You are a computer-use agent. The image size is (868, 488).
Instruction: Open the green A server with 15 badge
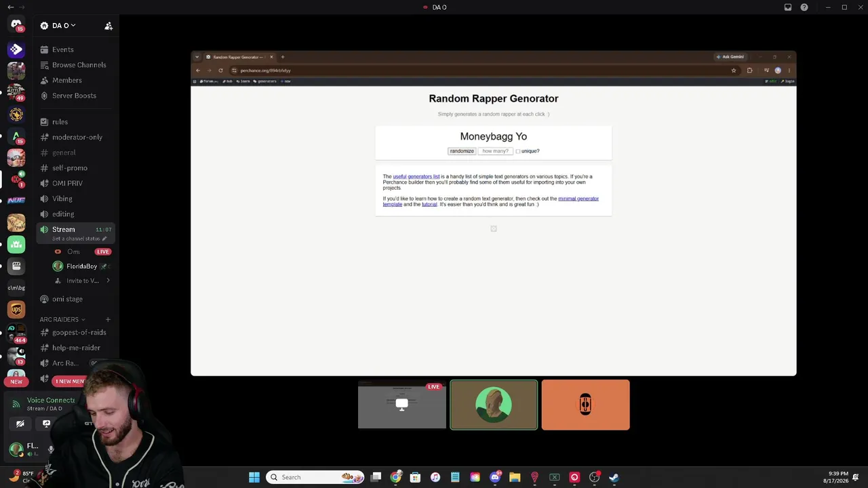point(16,136)
